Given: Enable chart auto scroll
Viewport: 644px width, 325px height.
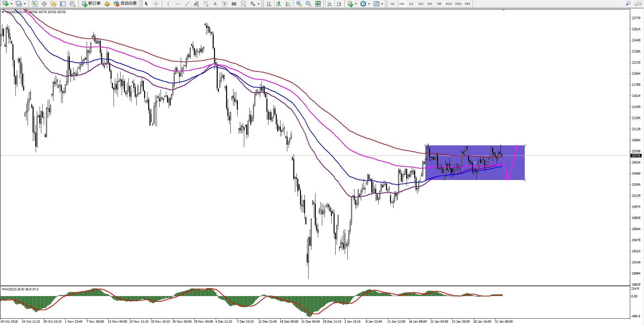Looking at the screenshot, I should (x=330, y=4).
